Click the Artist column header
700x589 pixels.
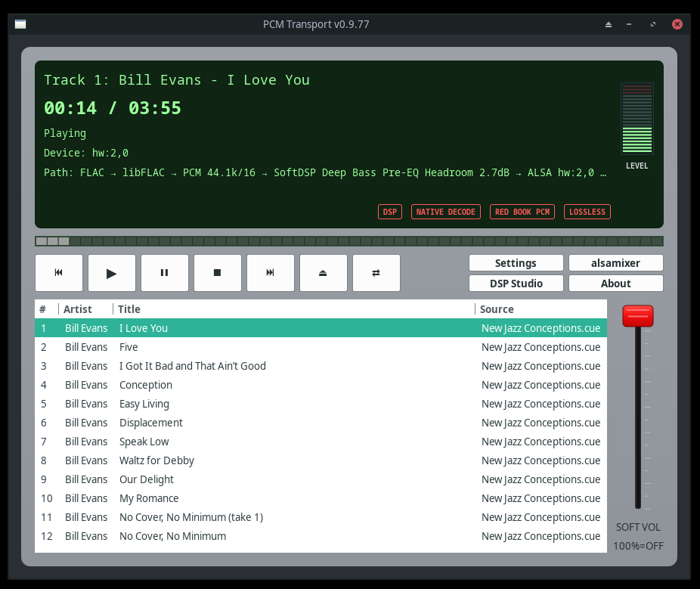pos(79,308)
